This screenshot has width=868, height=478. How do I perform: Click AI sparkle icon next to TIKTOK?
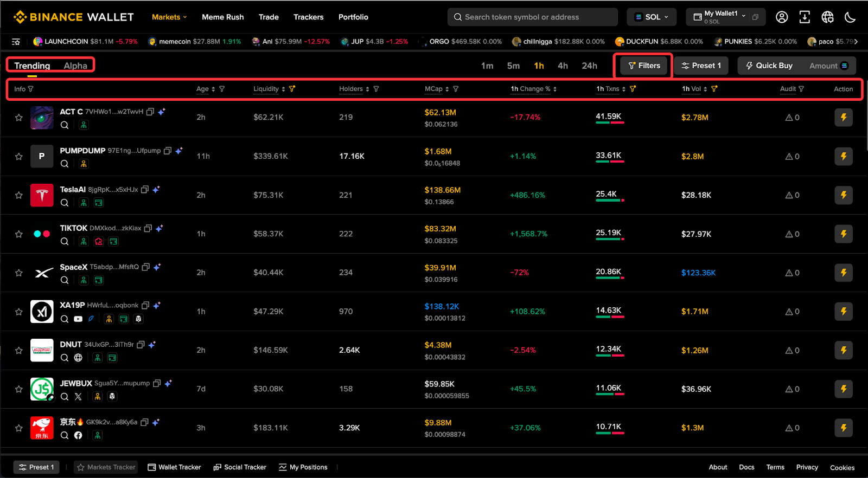159,228
